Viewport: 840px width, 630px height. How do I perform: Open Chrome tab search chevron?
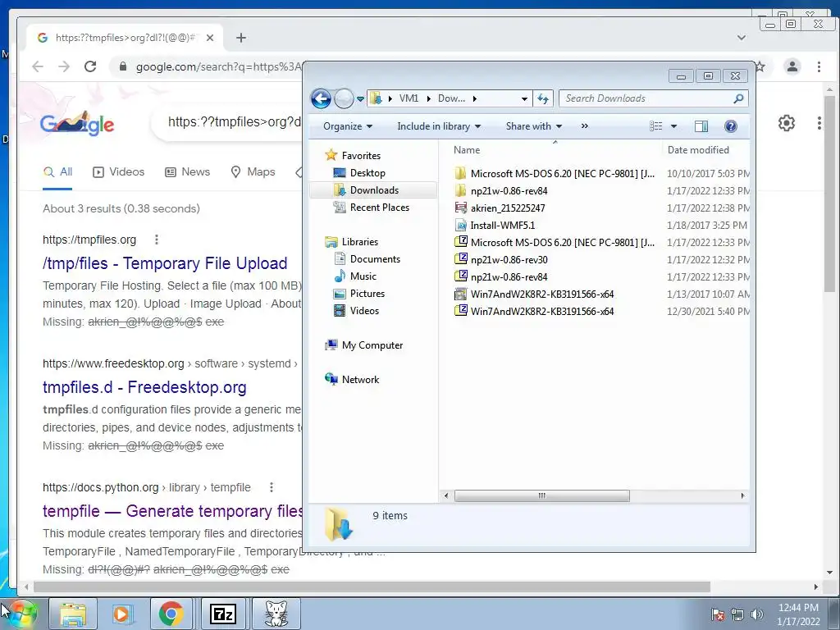pos(742,38)
